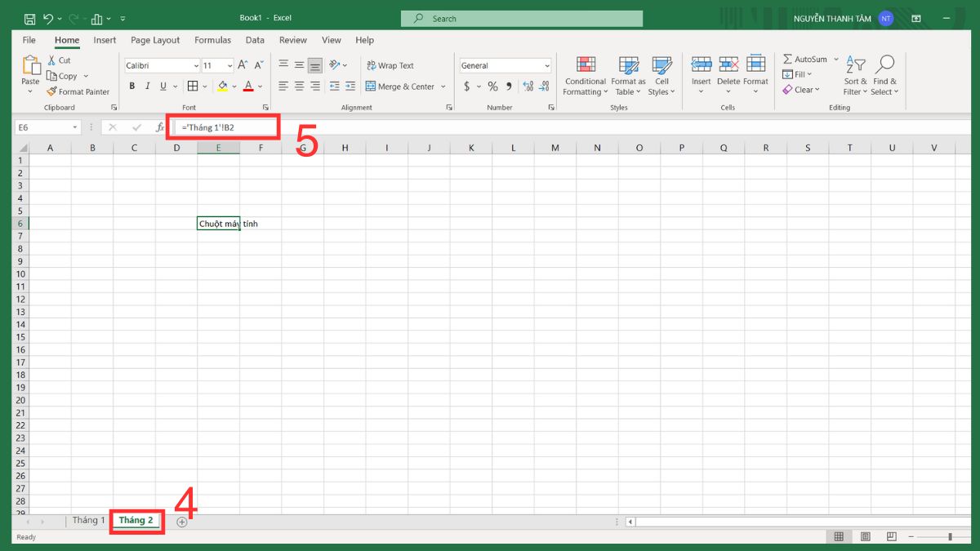The image size is (980, 551).
Task: Expand the General number format dropdown
Action: coord(546,66)
